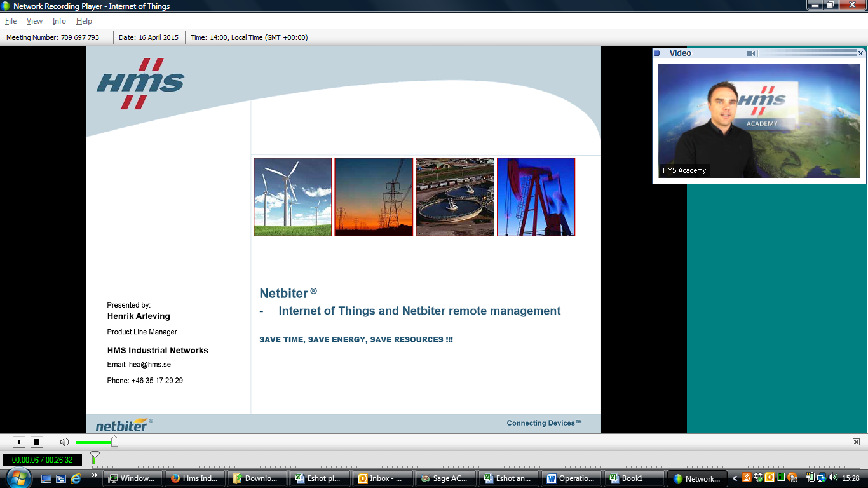This screenshot has width=868, height=488.
Task: Click the playback timeline seek bar
Action: 477,459
